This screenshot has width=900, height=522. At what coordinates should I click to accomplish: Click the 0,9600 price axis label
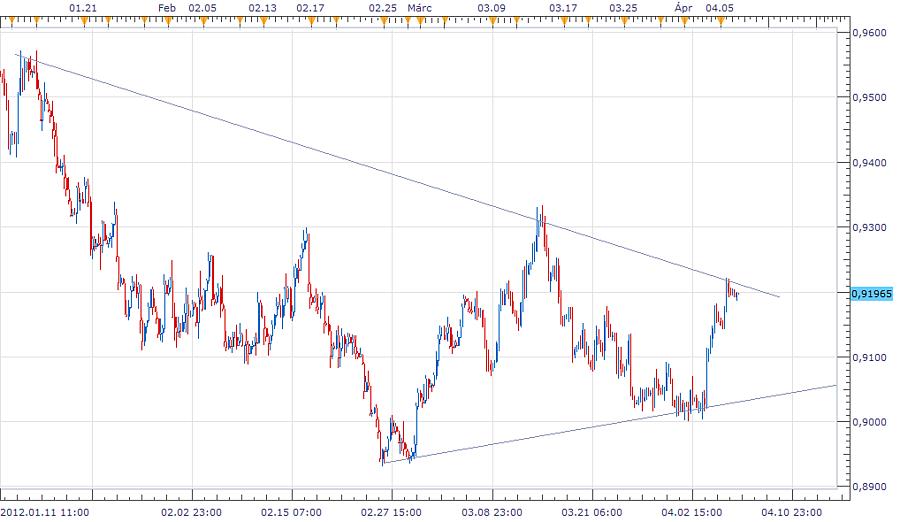868,33
